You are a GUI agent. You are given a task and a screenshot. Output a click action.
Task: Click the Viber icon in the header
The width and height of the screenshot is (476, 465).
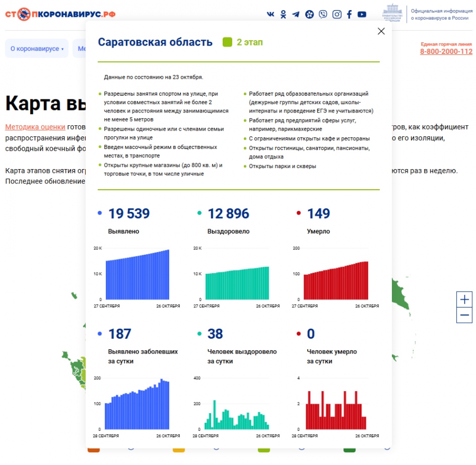click(x=323, y=14)
